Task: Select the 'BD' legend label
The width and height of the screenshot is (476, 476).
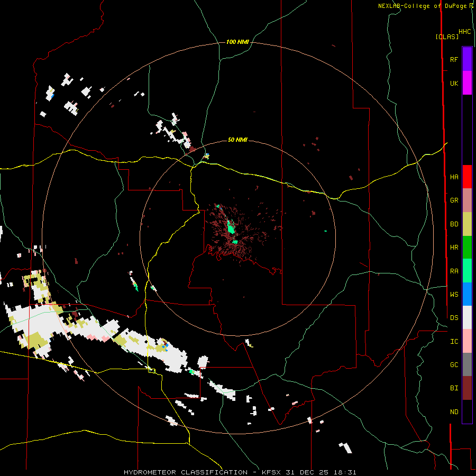Action: pyautogui.click(x=454, y=224)
